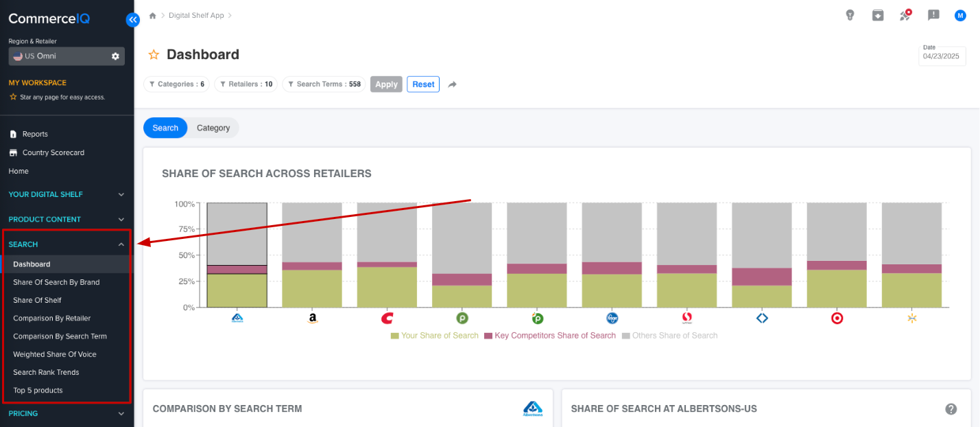Click Digital Shelf App breadcrumb
The width and height of the screenshot is (980, 427).
196,15
